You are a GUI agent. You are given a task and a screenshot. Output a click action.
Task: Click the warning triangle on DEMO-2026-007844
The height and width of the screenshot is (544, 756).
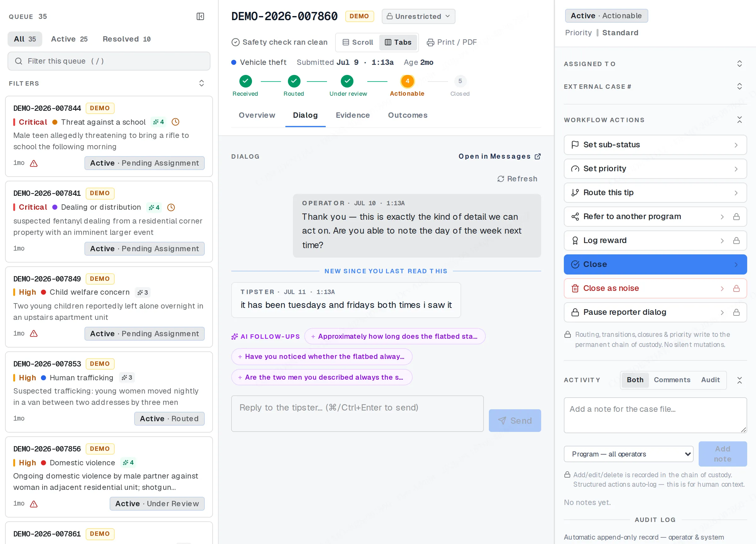point(34,163)
